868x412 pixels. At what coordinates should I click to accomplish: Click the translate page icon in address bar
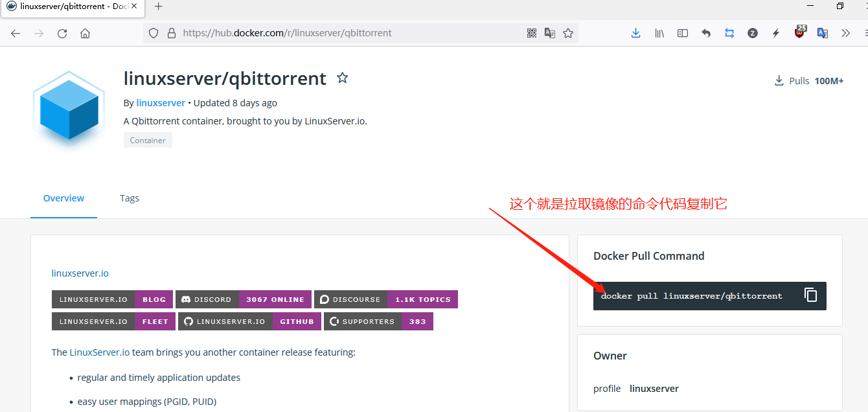coord(550,33)
